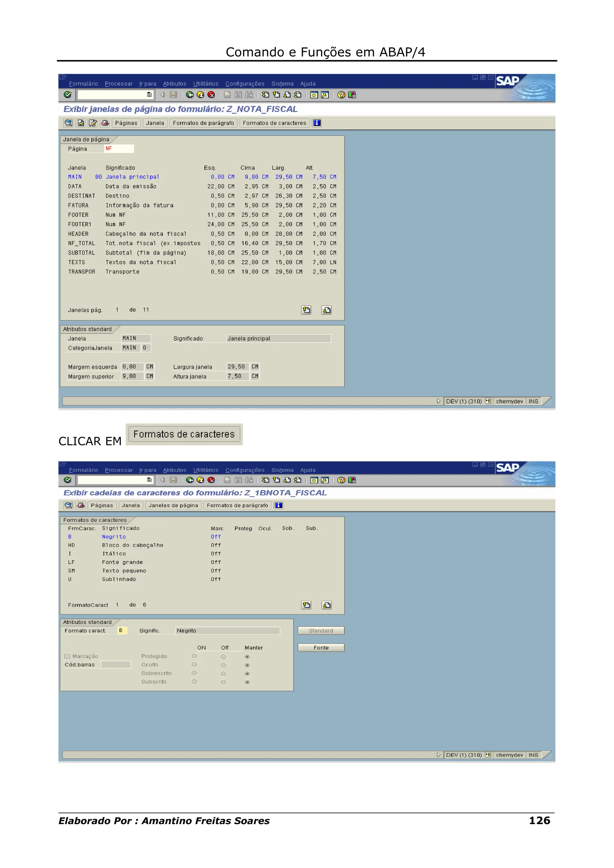Screen dimensions: 614x868
Task: Click the next page icon under Janelas pág. list
Action: pos(326,310)
